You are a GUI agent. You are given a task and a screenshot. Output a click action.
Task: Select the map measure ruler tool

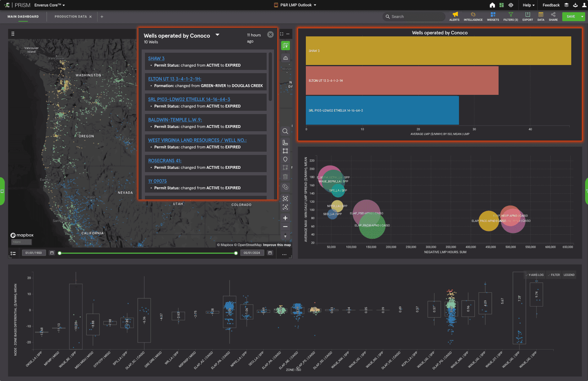(285, 143)
